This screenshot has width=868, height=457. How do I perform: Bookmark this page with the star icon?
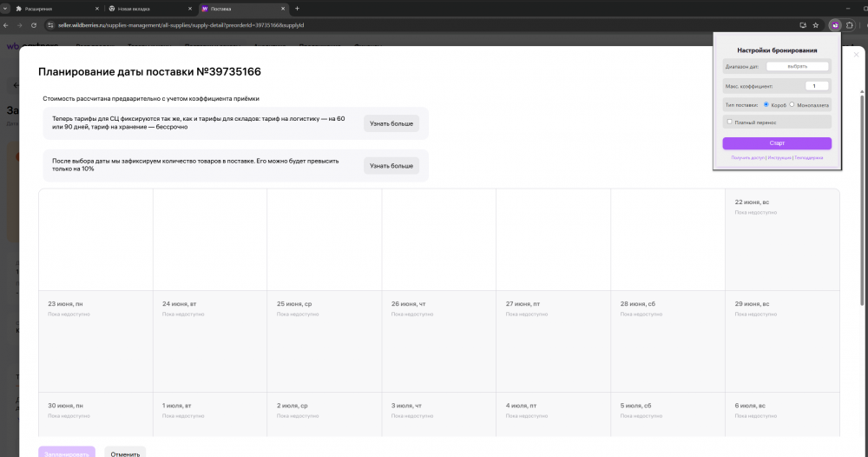(x=815, y=25)
